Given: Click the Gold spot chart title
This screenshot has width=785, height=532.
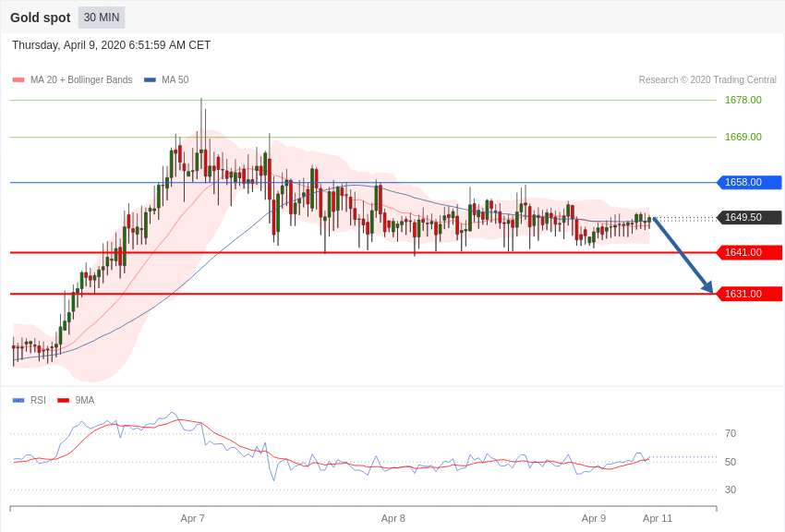Looking at the screenshot, I should pyautogui.click(x=41, y=18).
